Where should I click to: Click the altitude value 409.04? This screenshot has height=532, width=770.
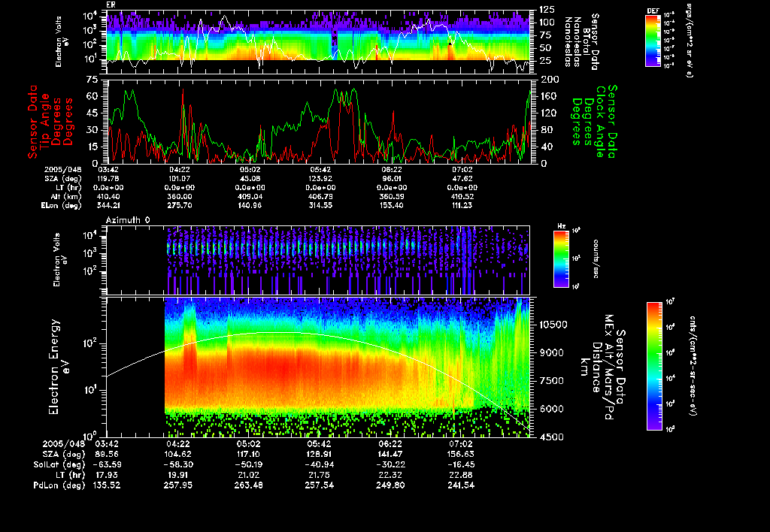[250, 196]
